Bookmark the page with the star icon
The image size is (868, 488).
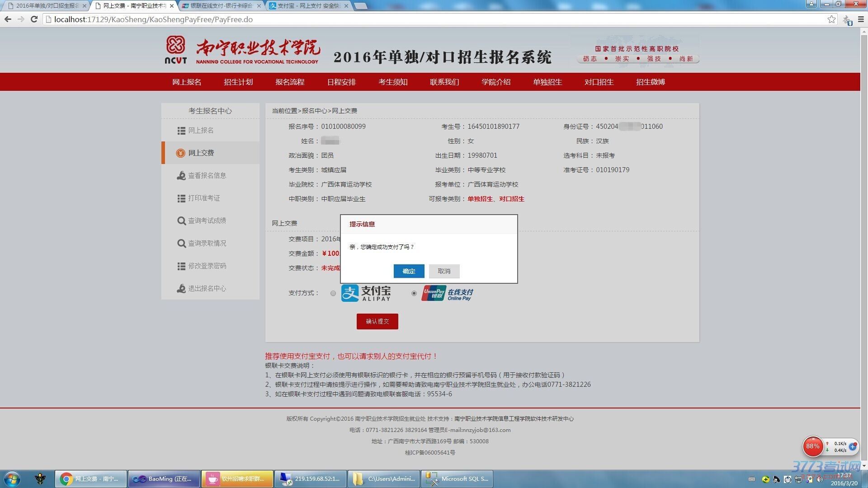pyautogui.click(x=831, y=19)
